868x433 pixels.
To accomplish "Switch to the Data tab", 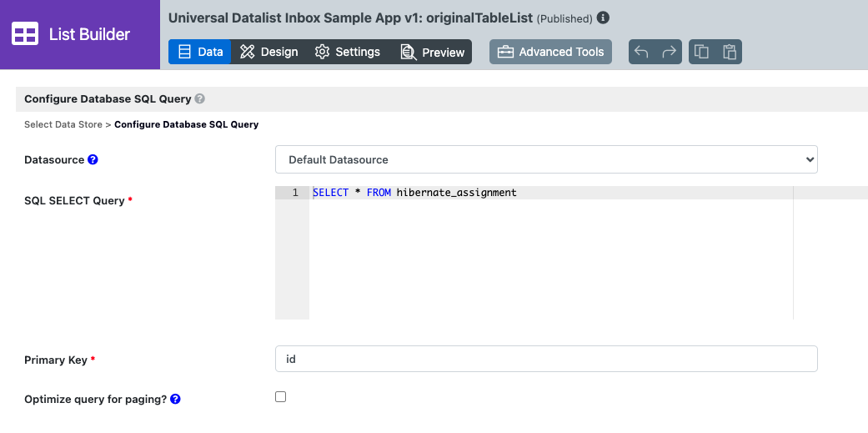I will coord(200,52).
